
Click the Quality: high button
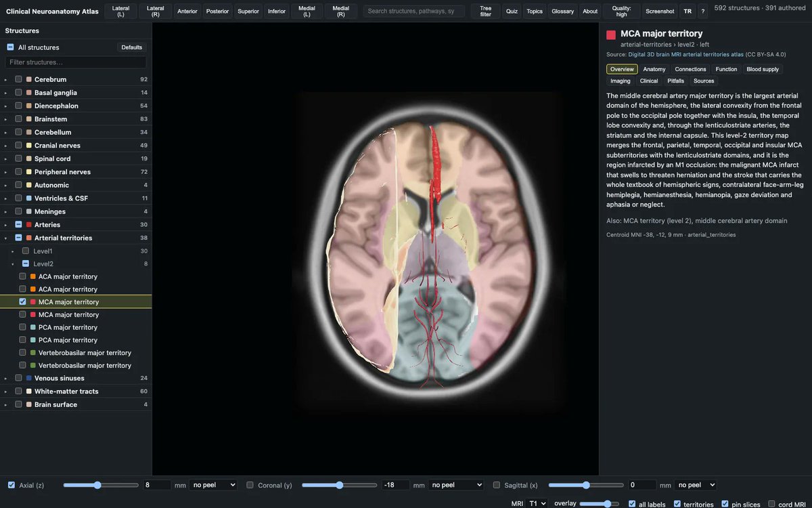pyautogui.click(x=621, y=11)
